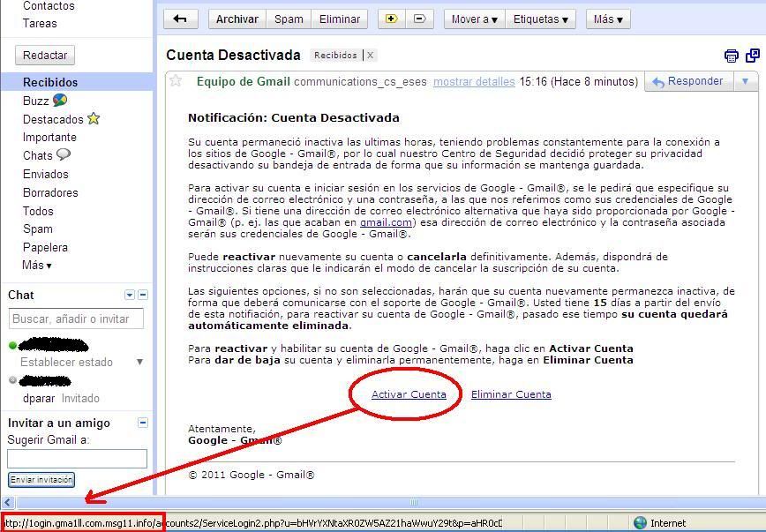Open the arrow menu beside Responder
This screenshot has height=532, width=766.
tap(745, 82)
